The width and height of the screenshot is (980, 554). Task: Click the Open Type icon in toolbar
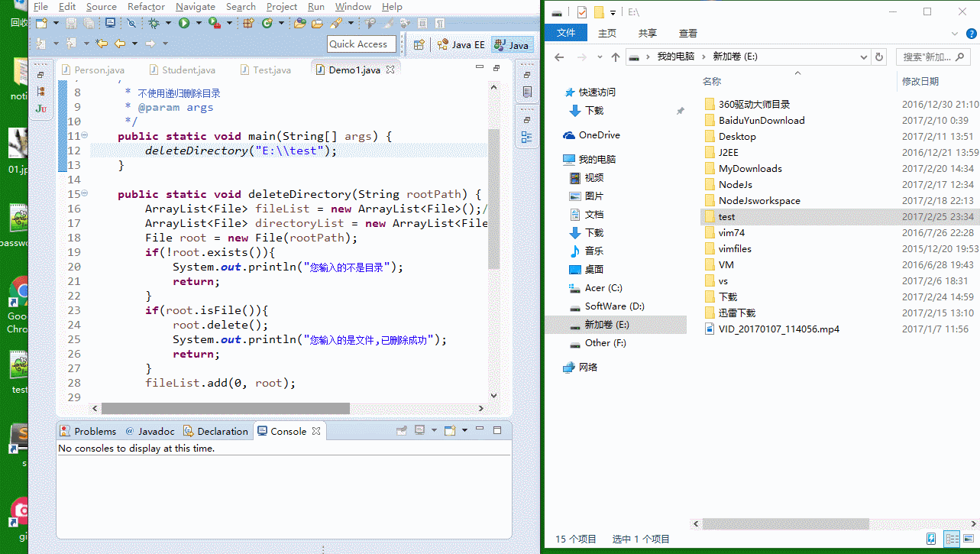[299, 24]
